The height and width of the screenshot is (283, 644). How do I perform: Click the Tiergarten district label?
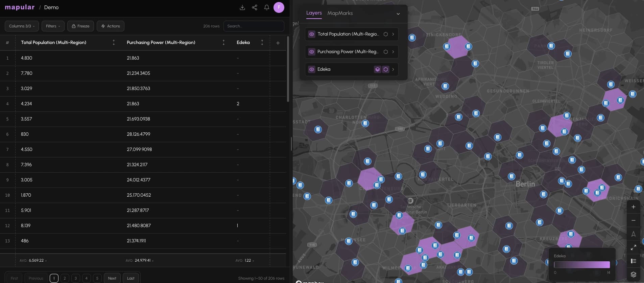(461, 205)
